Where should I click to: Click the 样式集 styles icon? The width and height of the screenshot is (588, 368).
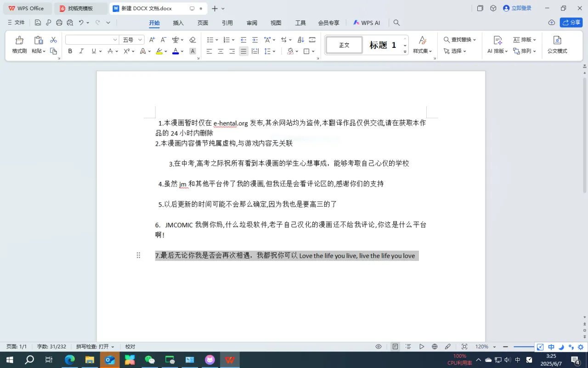pos(421,45)
